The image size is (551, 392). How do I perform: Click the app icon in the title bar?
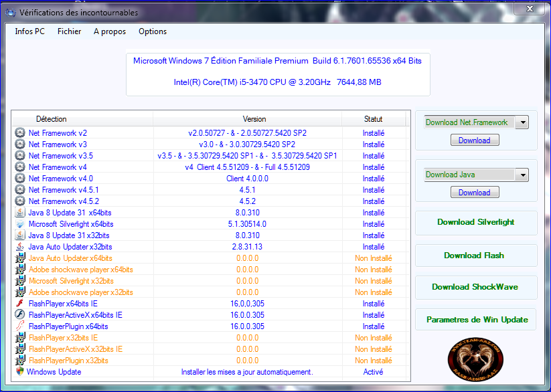[11, 13]
